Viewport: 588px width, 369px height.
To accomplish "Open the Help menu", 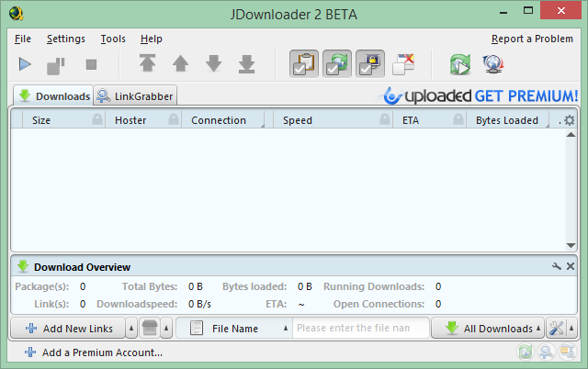I will coord(151,39).
